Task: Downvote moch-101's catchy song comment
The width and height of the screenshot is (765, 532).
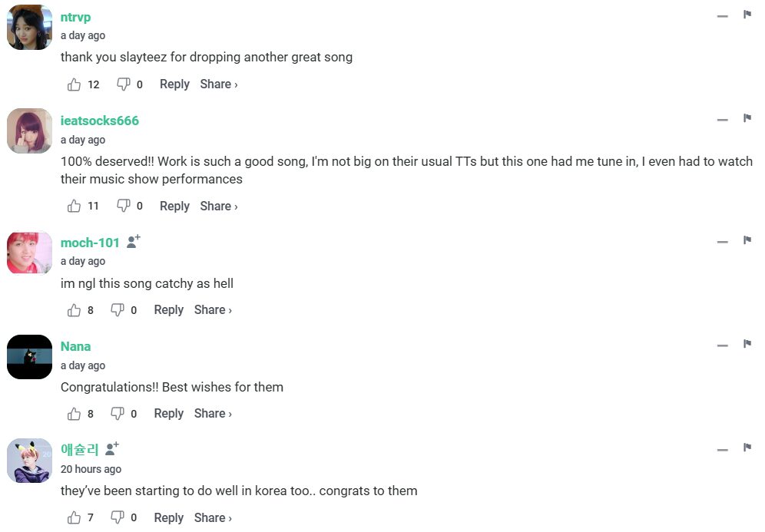Action: coord(118,310)
